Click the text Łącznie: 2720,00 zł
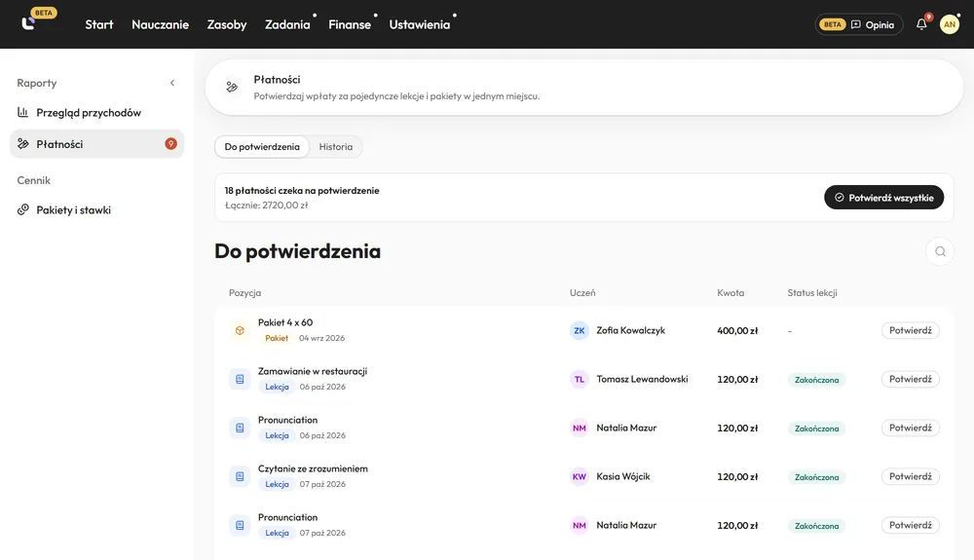The width and height of the screenshot is (974, 560). tap(266, 205)
